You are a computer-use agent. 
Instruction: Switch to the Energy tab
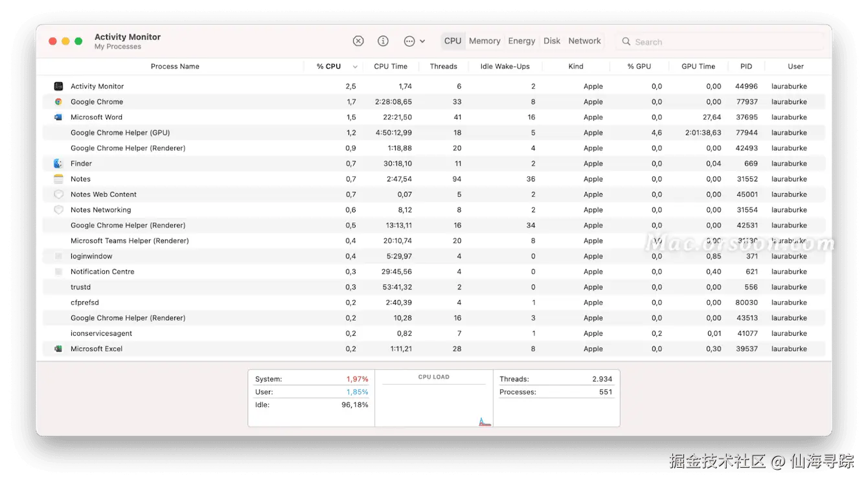tap(521, 41)
